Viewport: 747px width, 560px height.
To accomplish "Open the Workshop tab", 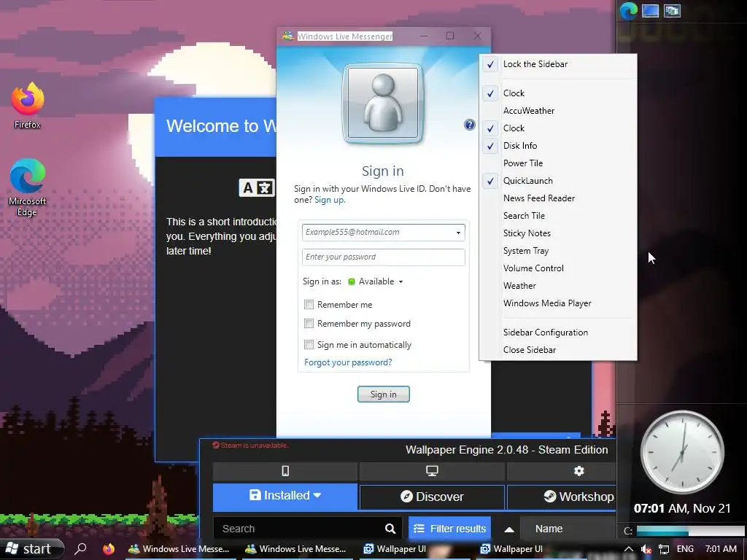I will click(562, 497).
